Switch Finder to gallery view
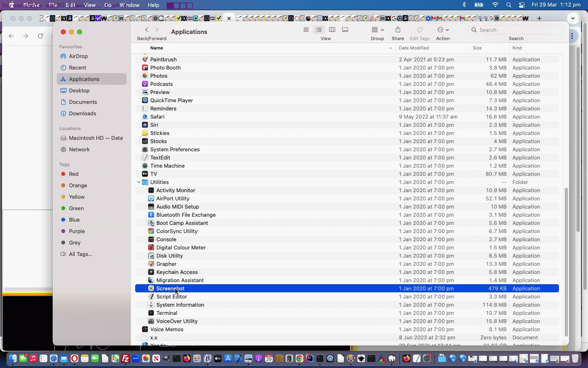588x368 pixels. point(345,30)
